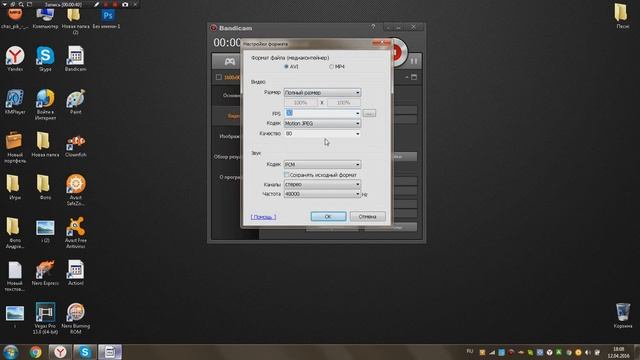Open the video size dropdown
This screenshot has height=360, width=640.
(x=322, y=93)
